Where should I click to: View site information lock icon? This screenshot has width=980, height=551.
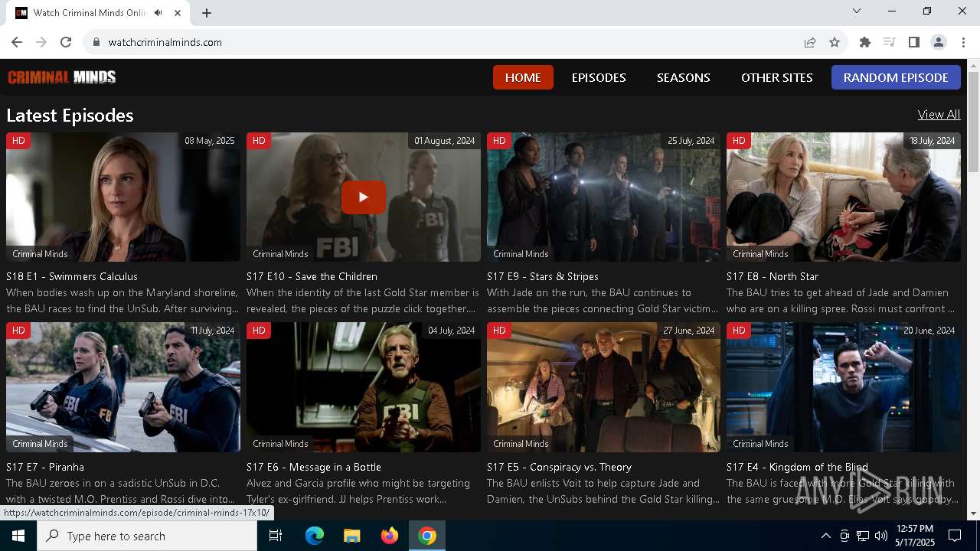(96, 42)
